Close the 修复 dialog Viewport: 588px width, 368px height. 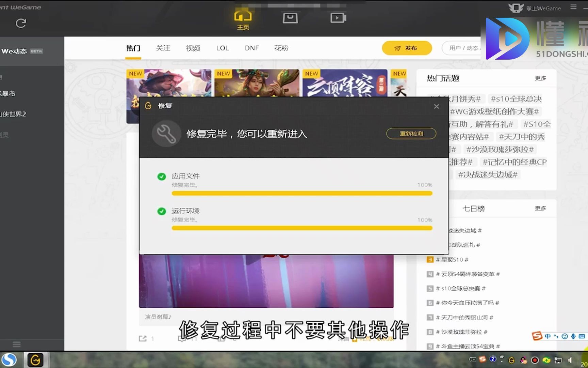pos(437,106)
